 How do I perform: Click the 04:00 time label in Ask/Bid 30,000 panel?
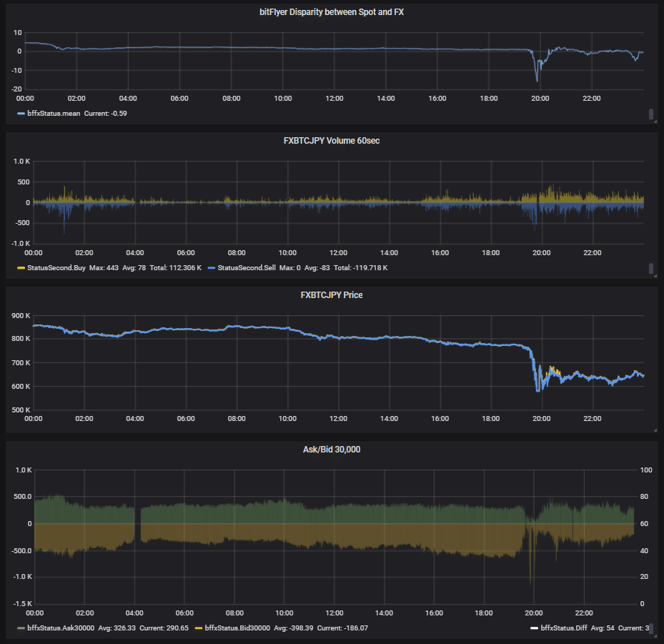click(x=134, y=613)
